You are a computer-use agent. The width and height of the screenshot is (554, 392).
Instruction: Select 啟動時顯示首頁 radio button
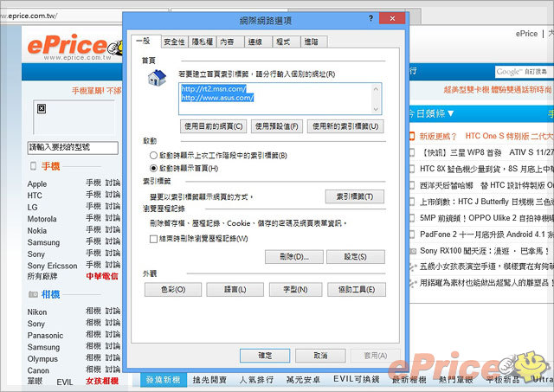point(154,168)
